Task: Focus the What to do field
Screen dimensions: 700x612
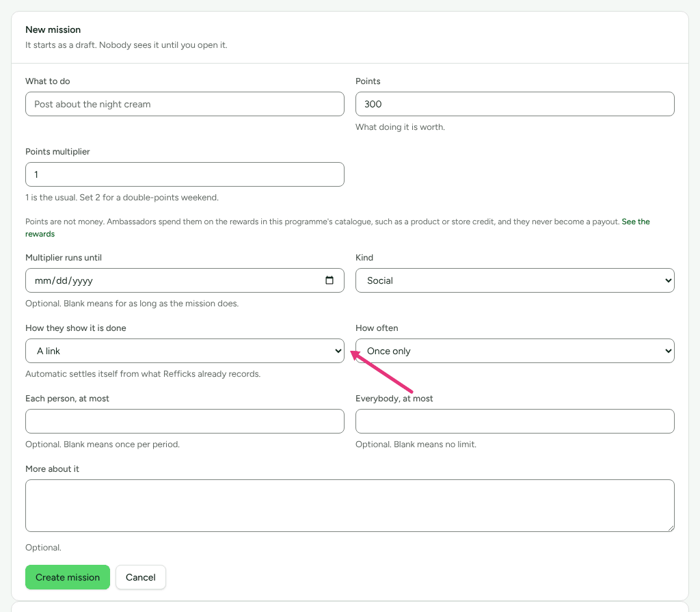Action: click(185, 104)
